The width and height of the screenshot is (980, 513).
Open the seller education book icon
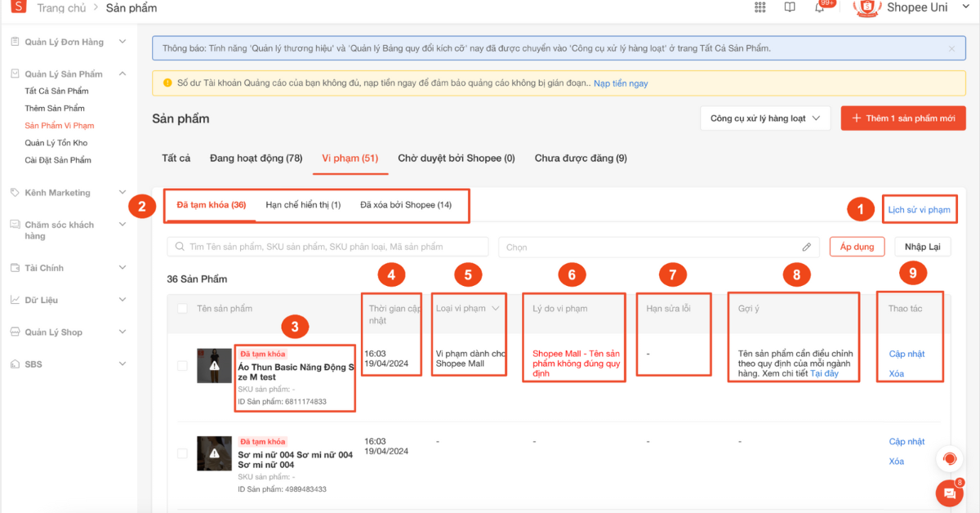coord(790,8)
